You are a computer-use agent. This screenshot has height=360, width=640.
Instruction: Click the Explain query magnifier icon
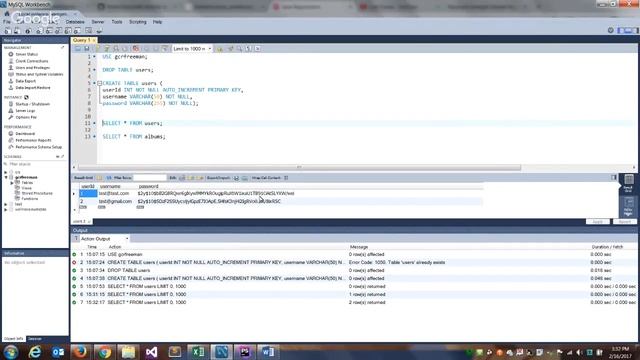tap(116, 49)
